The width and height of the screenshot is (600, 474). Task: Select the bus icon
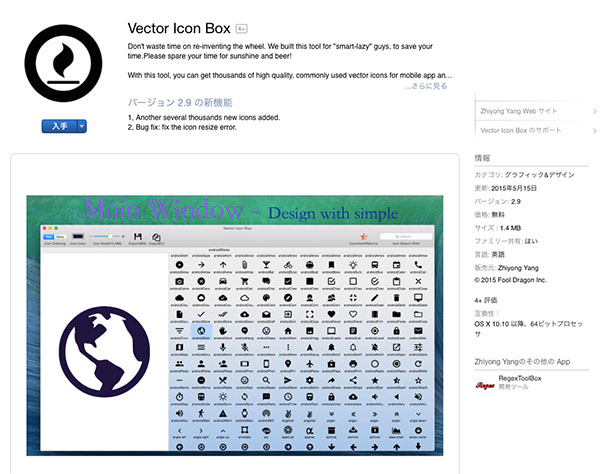pyautogui.click(x=375, y=265)
